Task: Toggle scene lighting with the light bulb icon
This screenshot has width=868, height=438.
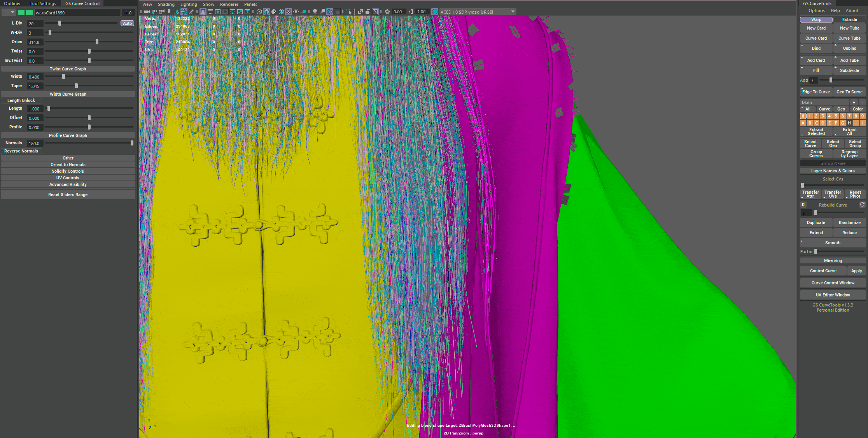Action: point(296,12)
